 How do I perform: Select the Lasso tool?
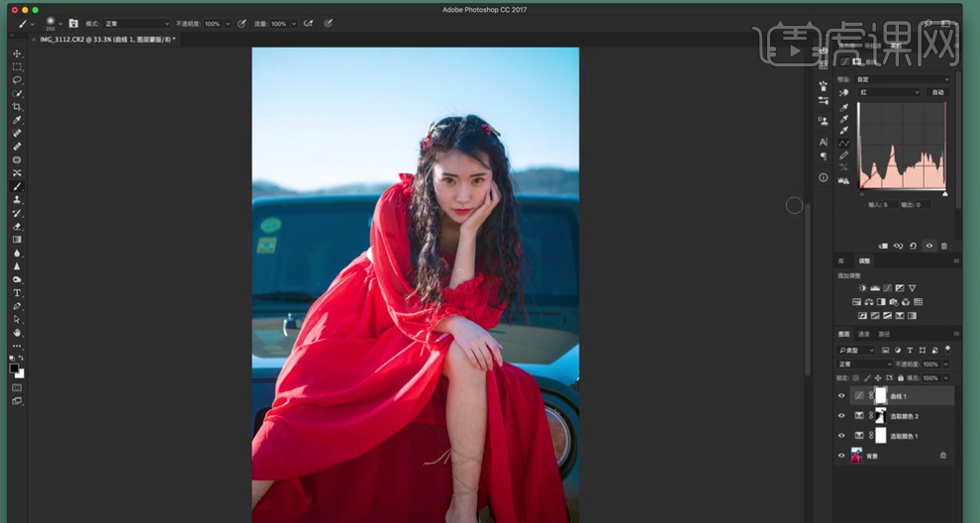[x=17, y=80]
